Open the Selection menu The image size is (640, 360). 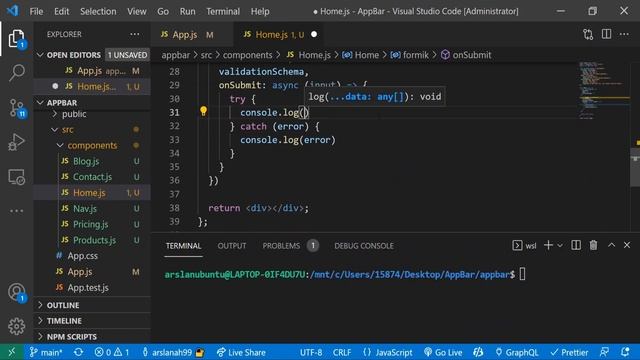pyautogui.click(x=98, y=11)
